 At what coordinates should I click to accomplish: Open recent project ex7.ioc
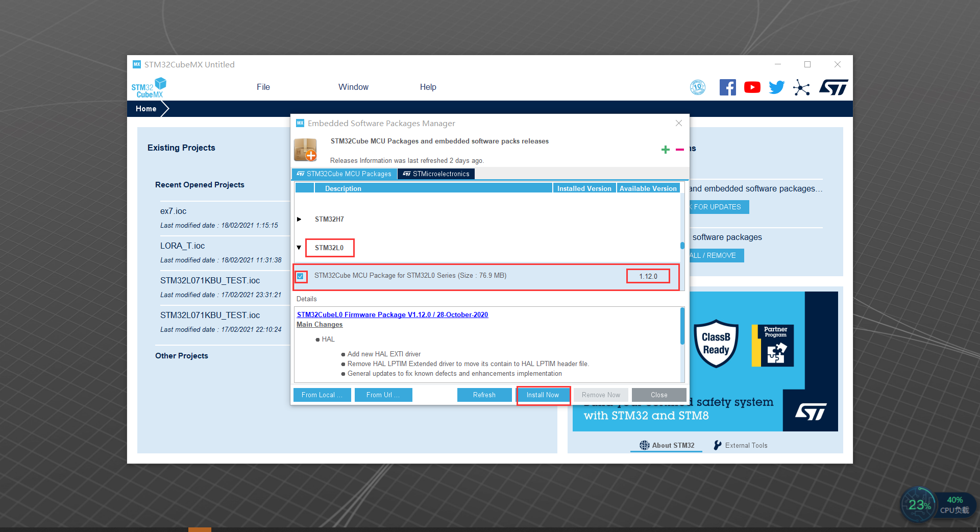(173, 211)
